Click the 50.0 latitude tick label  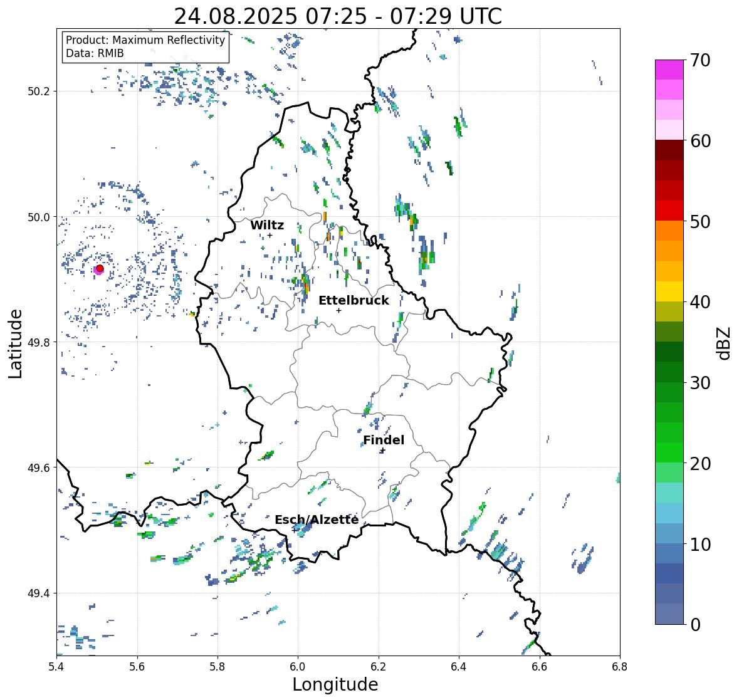tap(39, 217)
